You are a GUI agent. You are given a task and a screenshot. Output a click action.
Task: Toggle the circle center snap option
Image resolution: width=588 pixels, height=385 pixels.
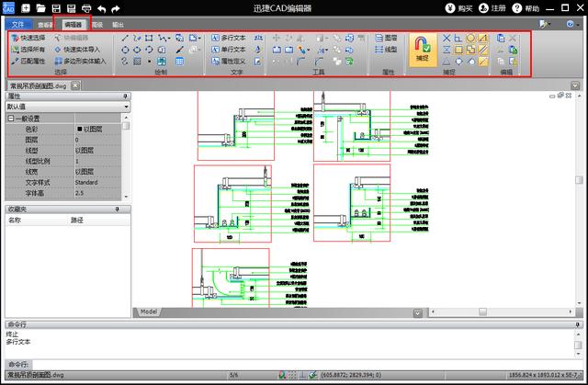pyautogui.click(x=470, y=38)
